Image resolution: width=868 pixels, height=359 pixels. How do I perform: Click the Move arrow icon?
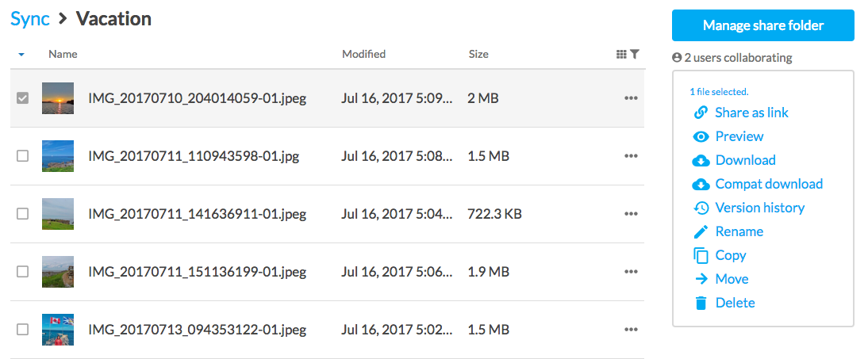coord(701,279)
